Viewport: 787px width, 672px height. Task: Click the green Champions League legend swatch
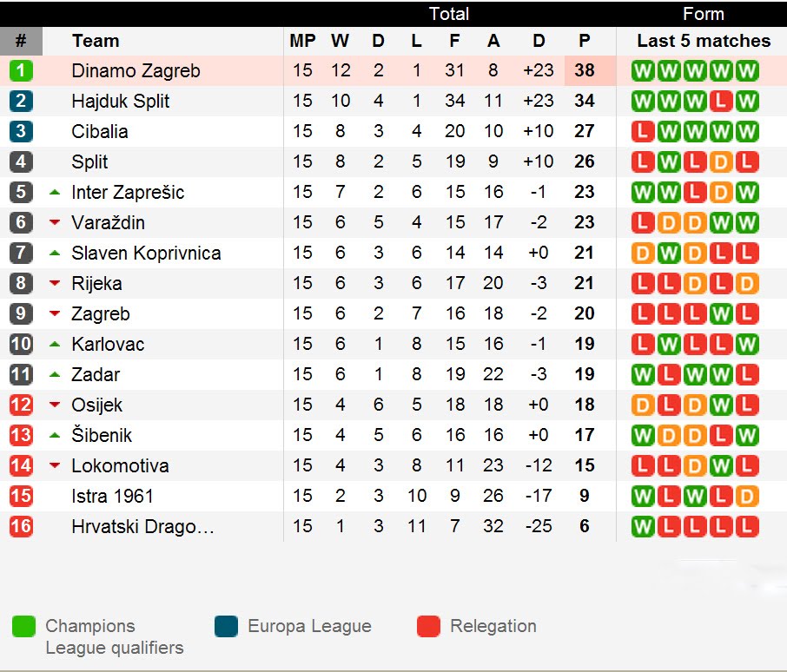(24, 626)
